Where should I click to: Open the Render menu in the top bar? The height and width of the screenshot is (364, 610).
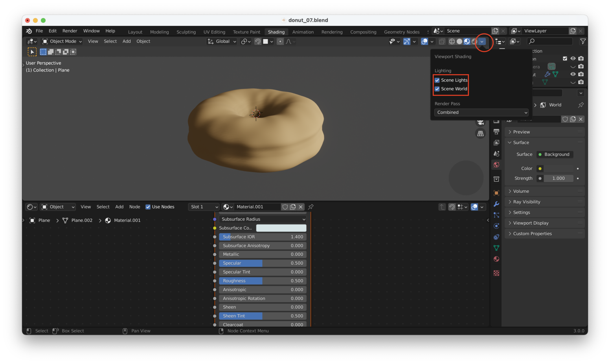pos(70,31)
